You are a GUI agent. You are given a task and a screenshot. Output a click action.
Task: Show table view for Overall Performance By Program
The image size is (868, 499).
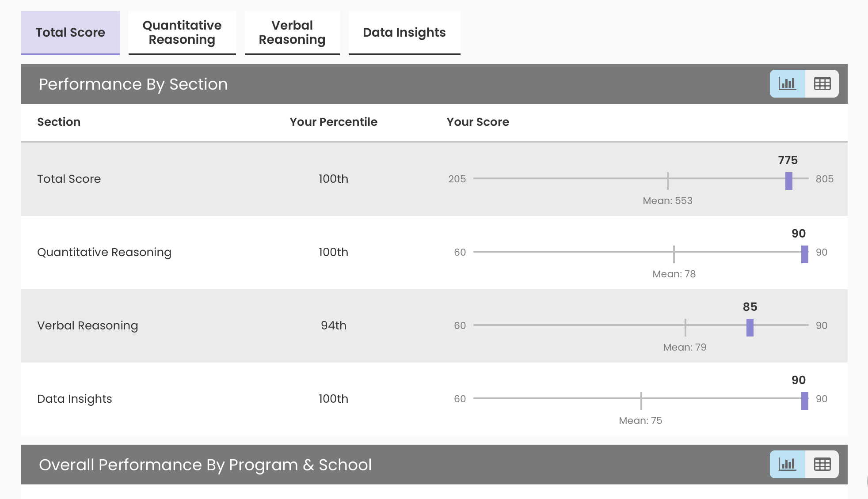coord(822,464)
